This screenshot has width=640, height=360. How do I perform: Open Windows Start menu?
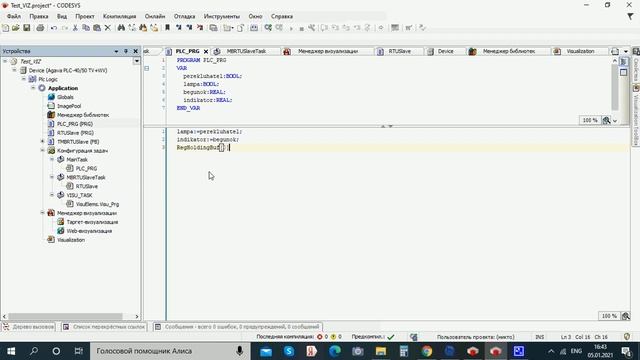11,351
